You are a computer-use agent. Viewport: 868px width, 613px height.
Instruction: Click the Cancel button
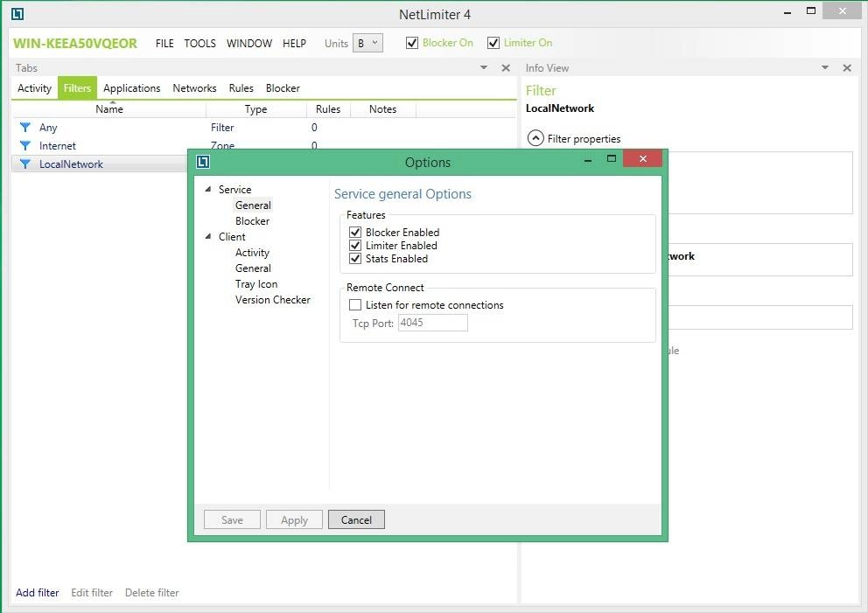(x=356, y=519)
